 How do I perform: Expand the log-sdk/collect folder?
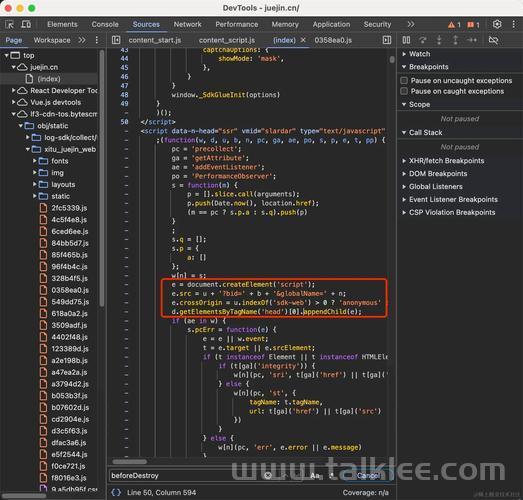click(x=28, y=137)
